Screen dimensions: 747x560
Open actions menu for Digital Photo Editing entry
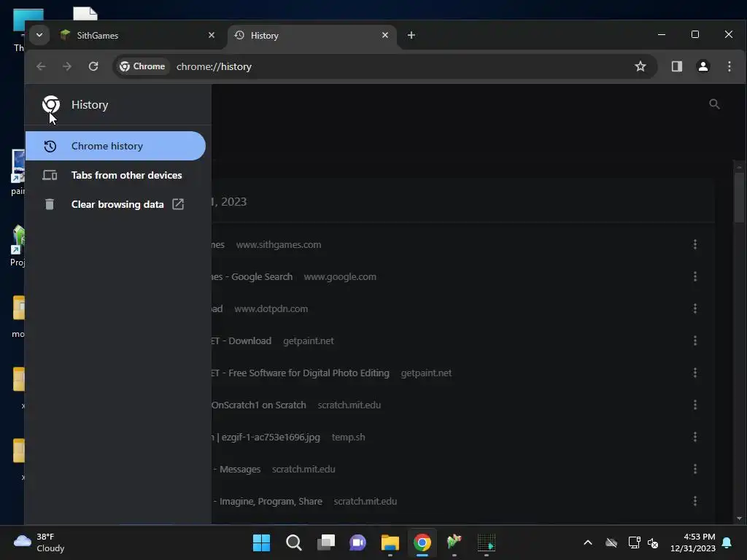click(x=695, y=373)
